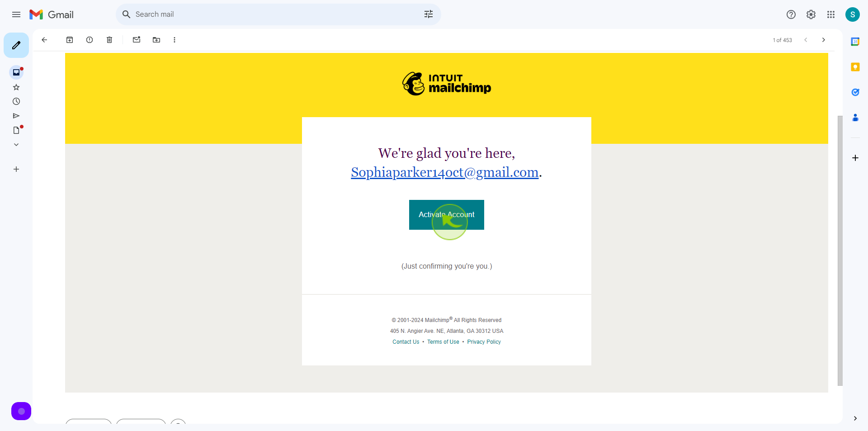Viewport: 868px width, 431px height.
Task: Click the Intuit Mailchimp logo
Action: click(x=447, y=84)
